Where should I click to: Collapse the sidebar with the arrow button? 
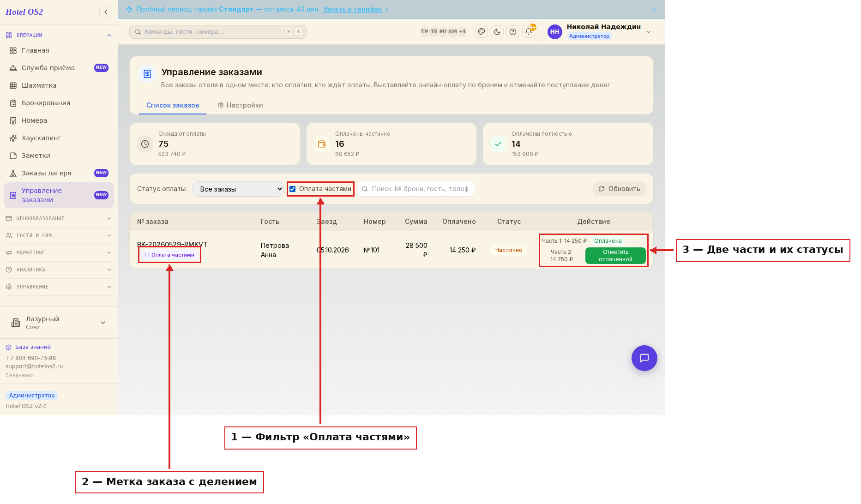click(106, 12)
